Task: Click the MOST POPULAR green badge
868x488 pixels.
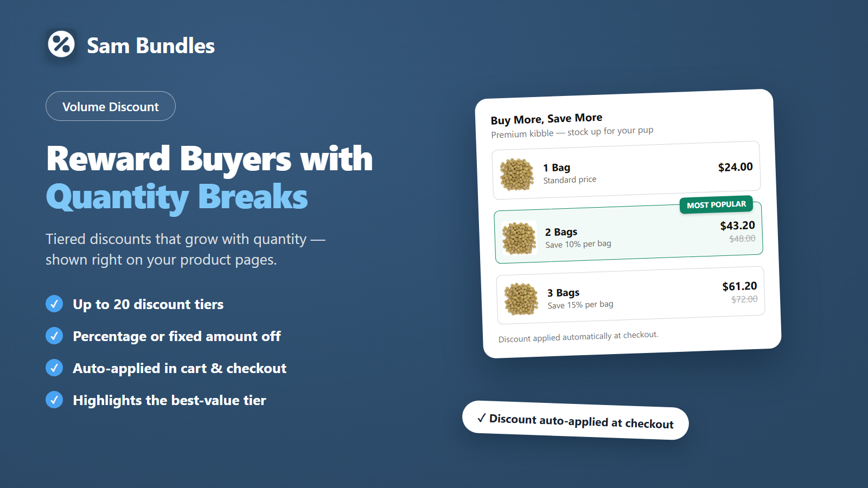Action: [716, 204]
